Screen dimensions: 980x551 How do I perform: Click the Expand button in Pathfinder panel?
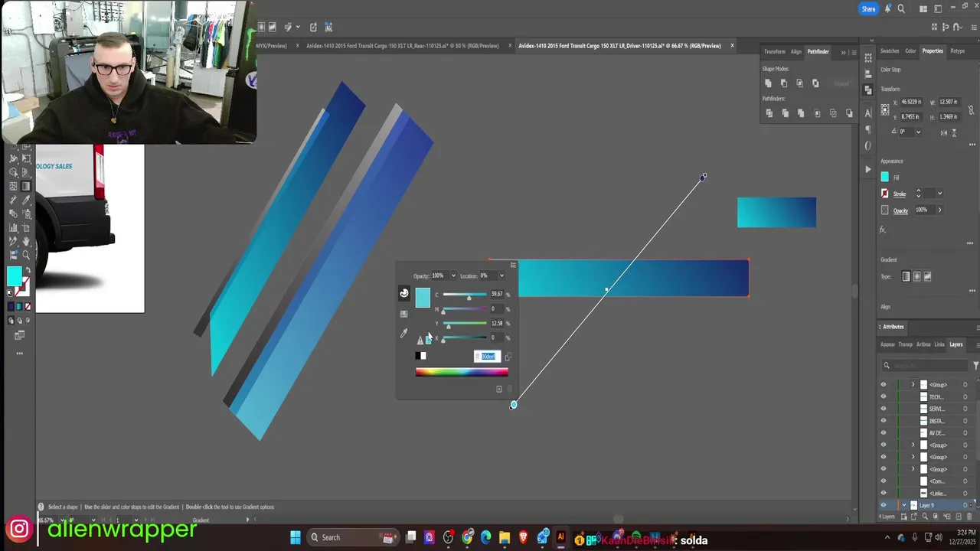[841, 83]
